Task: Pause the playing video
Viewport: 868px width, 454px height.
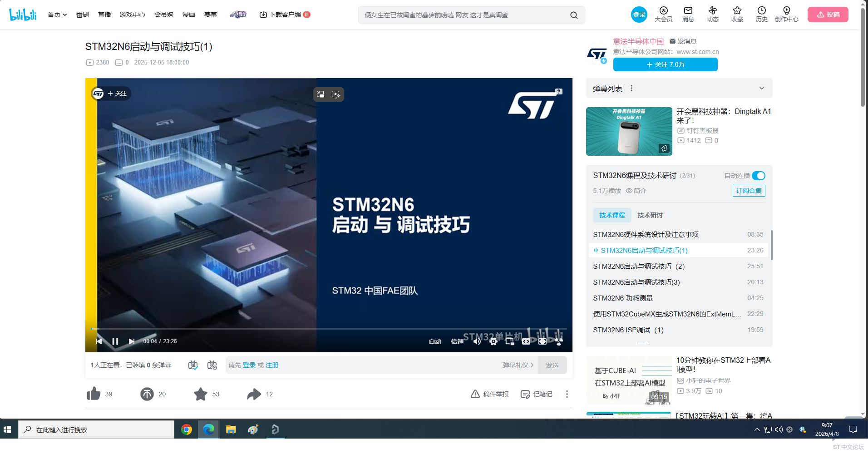Action: coord(115,341)
